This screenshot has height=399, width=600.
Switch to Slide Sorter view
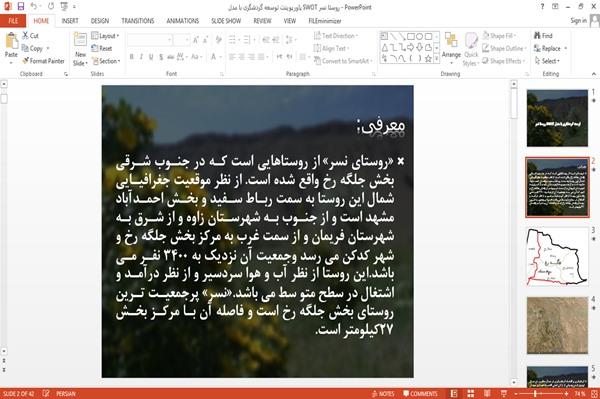(x=471, y=394)
